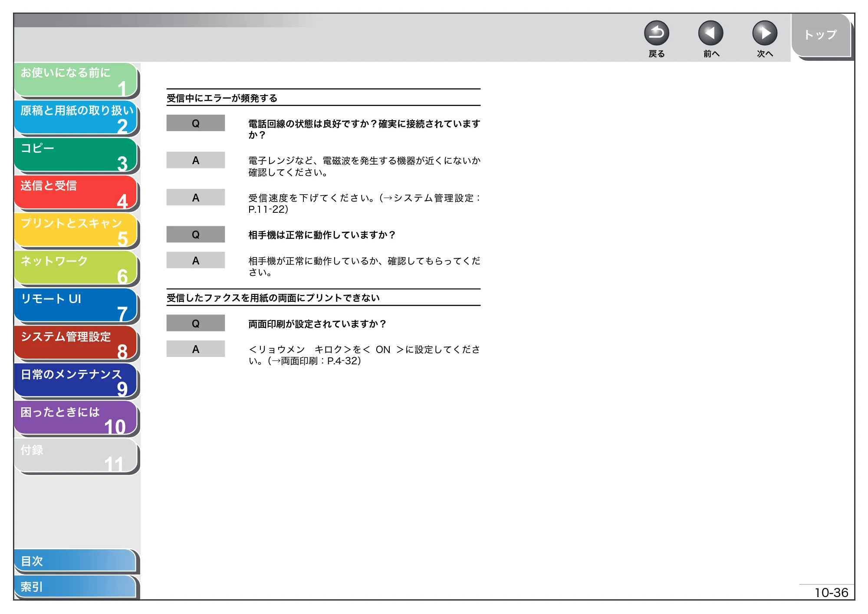This screenshot has width=868, height=614.
Task: Open the 目次 table of contents button
Action: [75, 561]
